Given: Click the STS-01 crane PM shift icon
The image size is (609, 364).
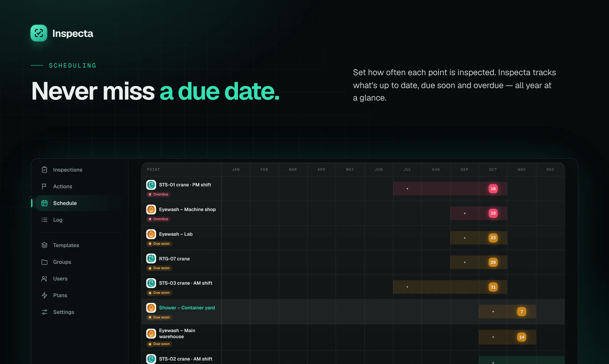Looking at the screenshot, I should (151, 185).
